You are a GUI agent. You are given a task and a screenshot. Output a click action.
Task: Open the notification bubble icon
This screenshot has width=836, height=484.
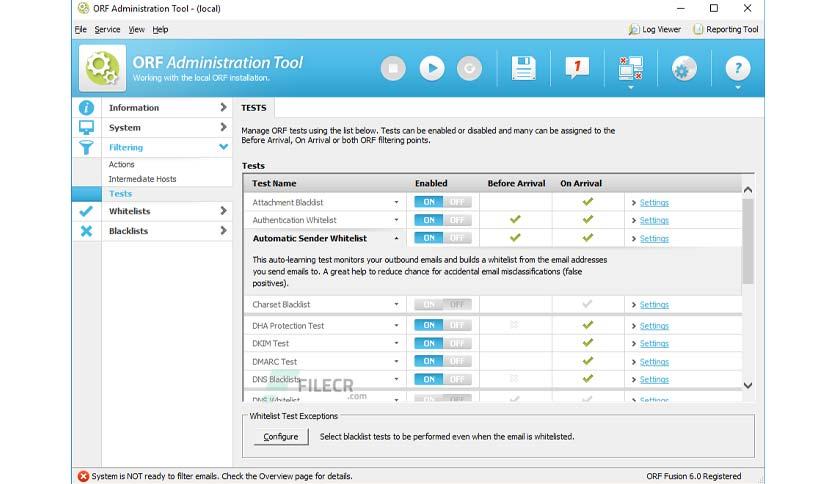[577, 68]
